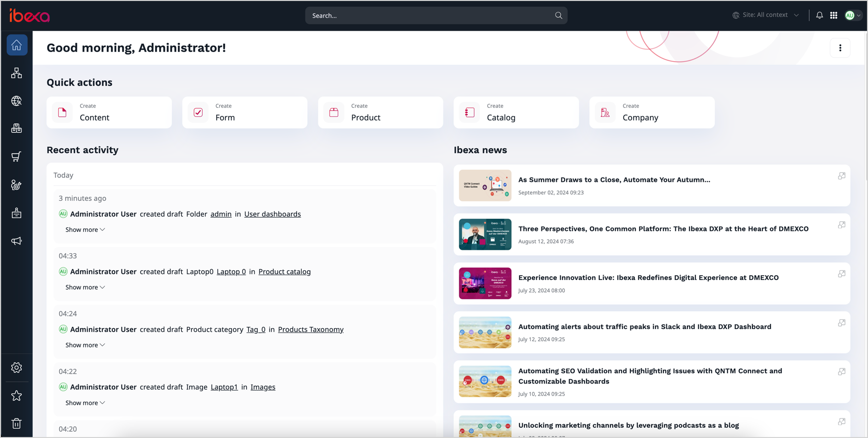868x438 pixels.
Task: Click the notifications bell icon
Action: tap(819, 15)
